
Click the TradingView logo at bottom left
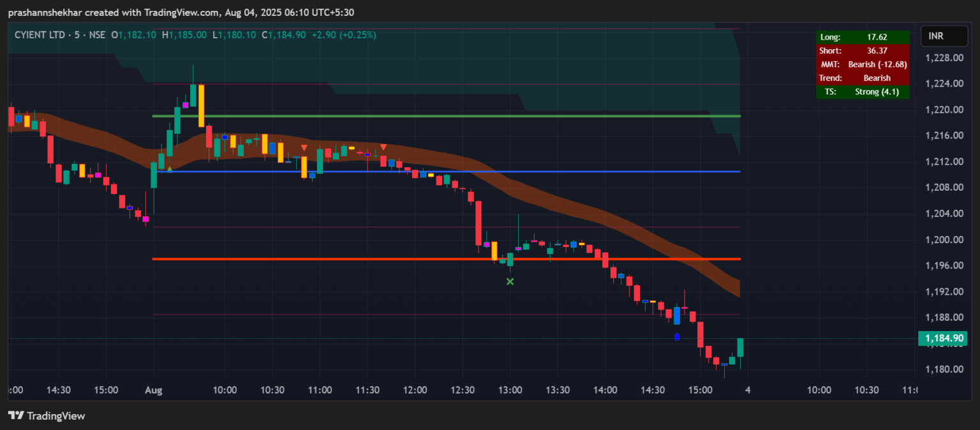click(46, 416)
